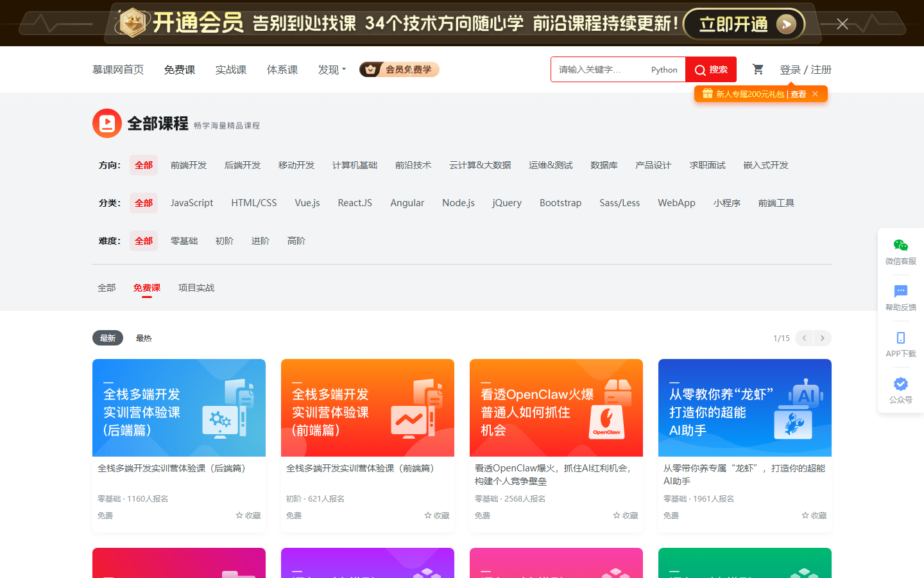The image size is (924, 578).
Task: Sort courses by 最新
Action: tap(108, 338)
